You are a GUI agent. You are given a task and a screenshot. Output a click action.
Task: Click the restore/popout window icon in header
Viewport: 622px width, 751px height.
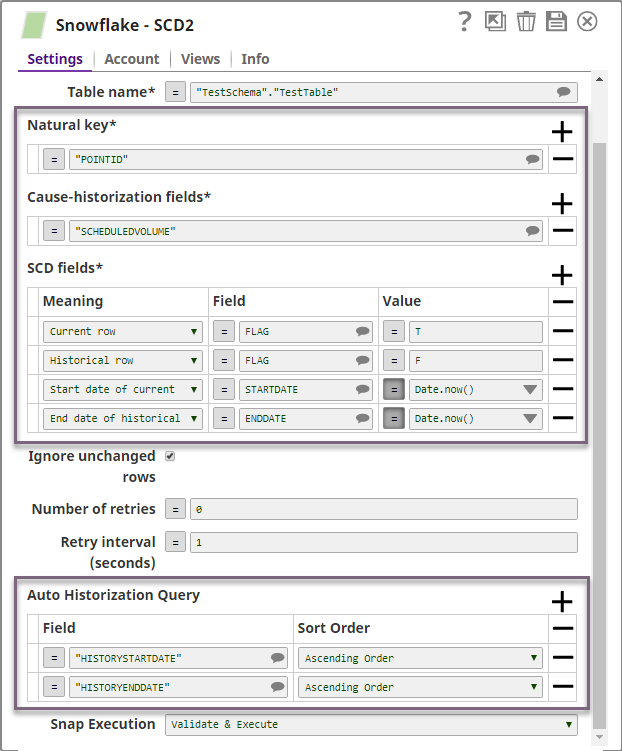(x=495, y=22)
